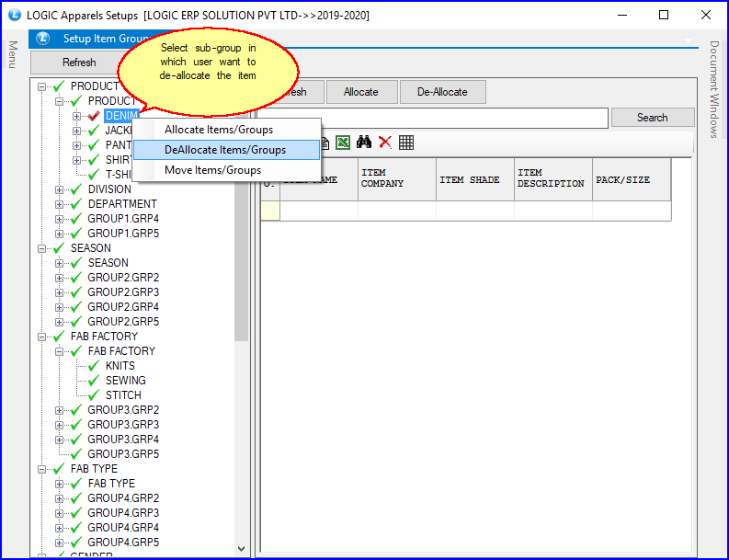Select the GROUP4.GRP2 tree label
The height and width of the screenshot is (560, 729).
(123, 498)
